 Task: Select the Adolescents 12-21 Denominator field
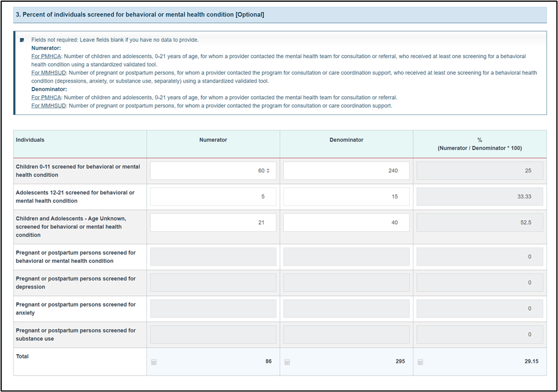pyautogui.click(x=346, y=196)
